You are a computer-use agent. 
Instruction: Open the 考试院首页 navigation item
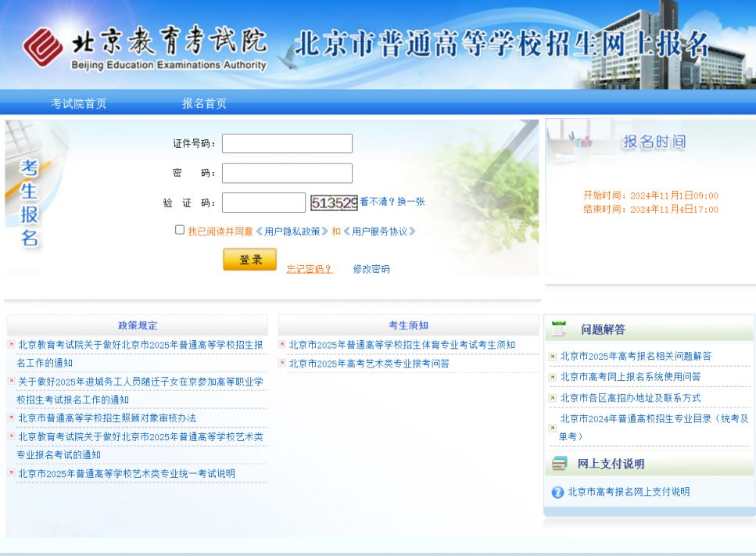tap(79, 103)
